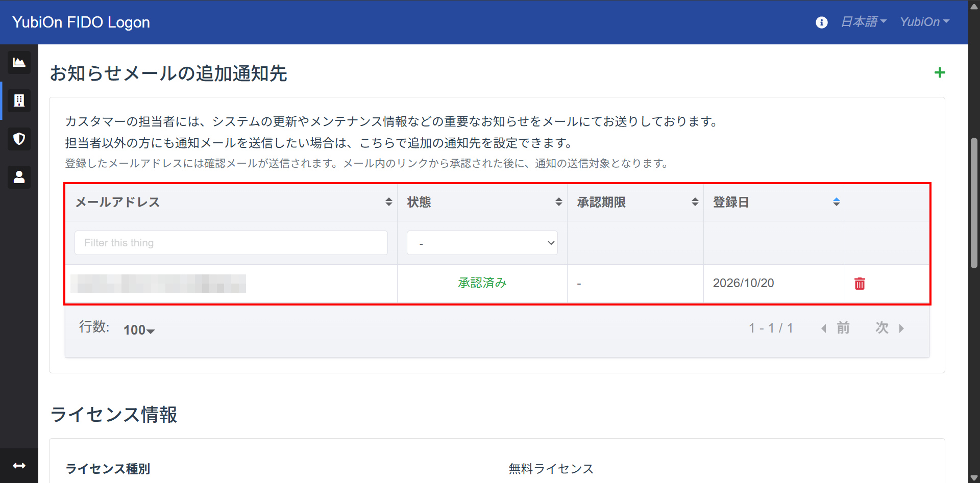The width and height of the screenshot is (980, 483).
Task: Open the shield security icon in sidebar
Action: tap(19, 139)
